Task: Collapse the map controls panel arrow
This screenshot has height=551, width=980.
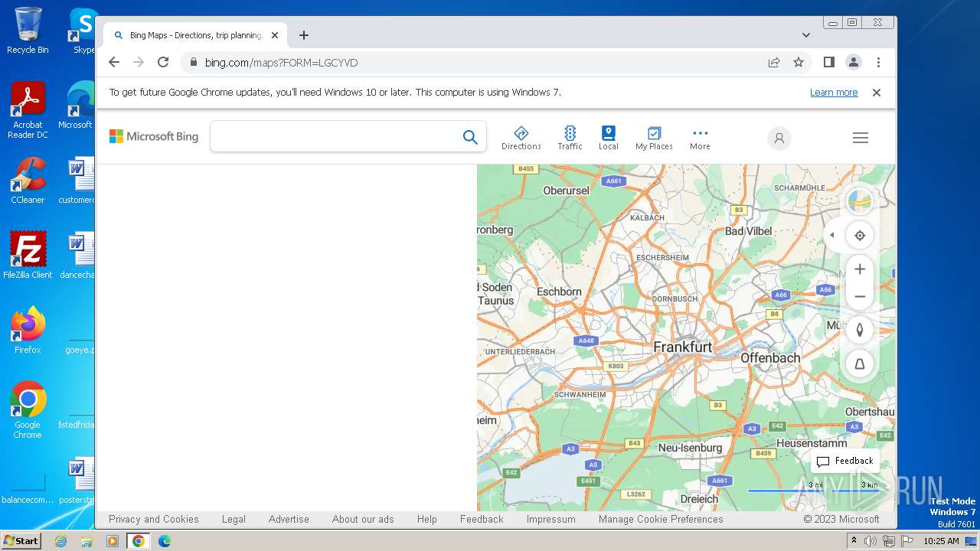Action: coord(832,236)
